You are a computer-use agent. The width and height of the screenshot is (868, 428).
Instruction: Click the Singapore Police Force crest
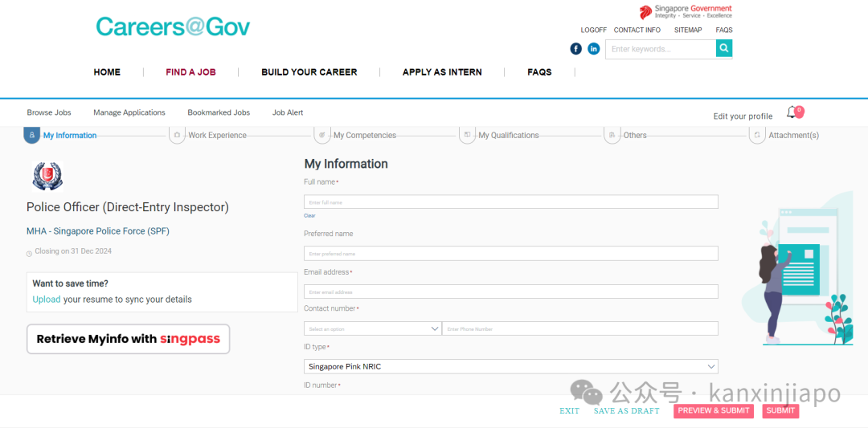pos(47,177)
